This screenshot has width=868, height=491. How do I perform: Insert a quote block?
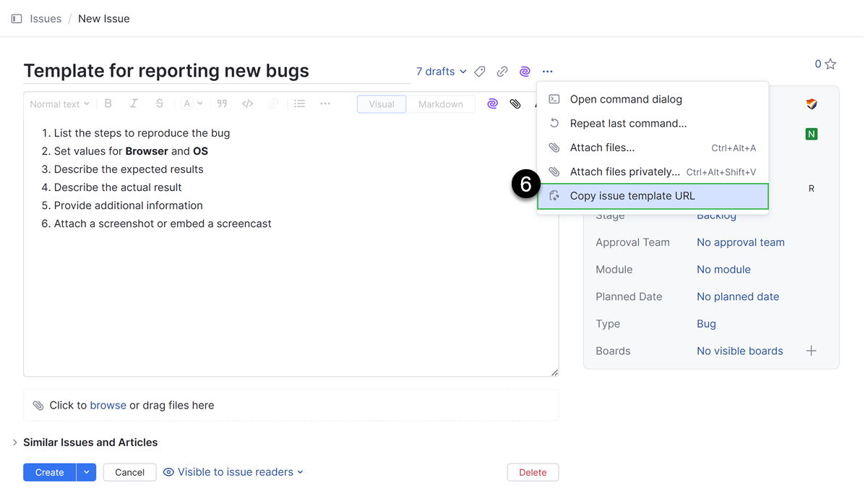click(x=222, y=104)
